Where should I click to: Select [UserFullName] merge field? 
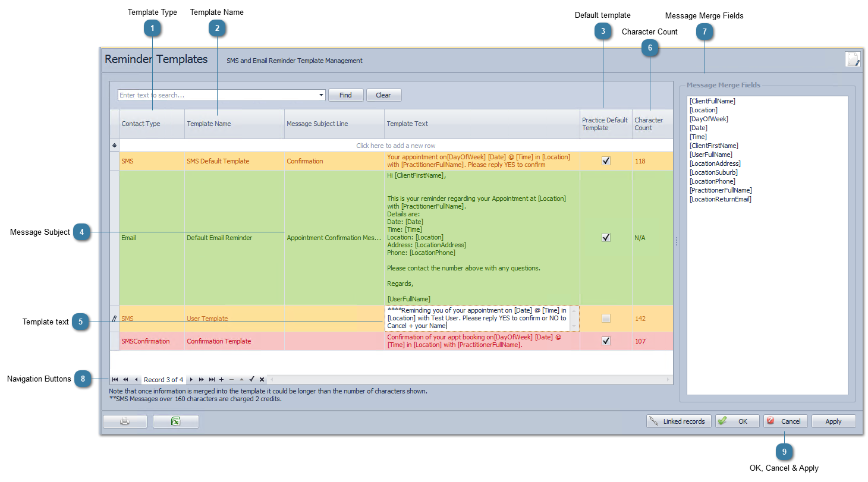tap(710, 155)
